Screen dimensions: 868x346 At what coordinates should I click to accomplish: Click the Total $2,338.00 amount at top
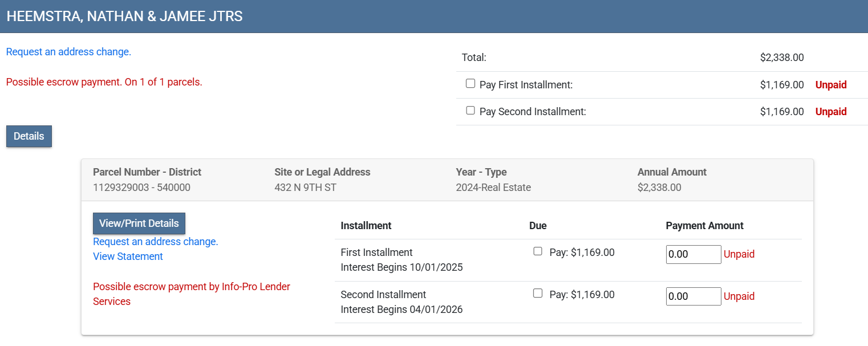782,58
